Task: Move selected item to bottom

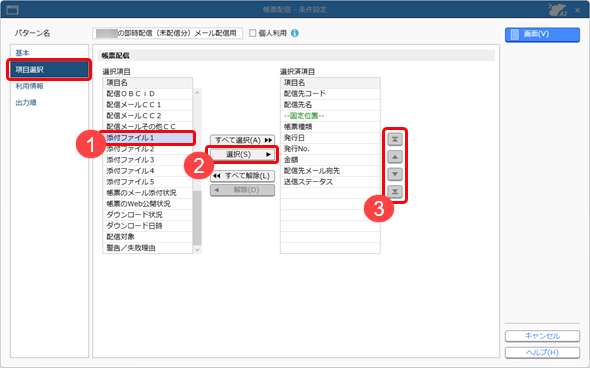Action: point(395,192)
